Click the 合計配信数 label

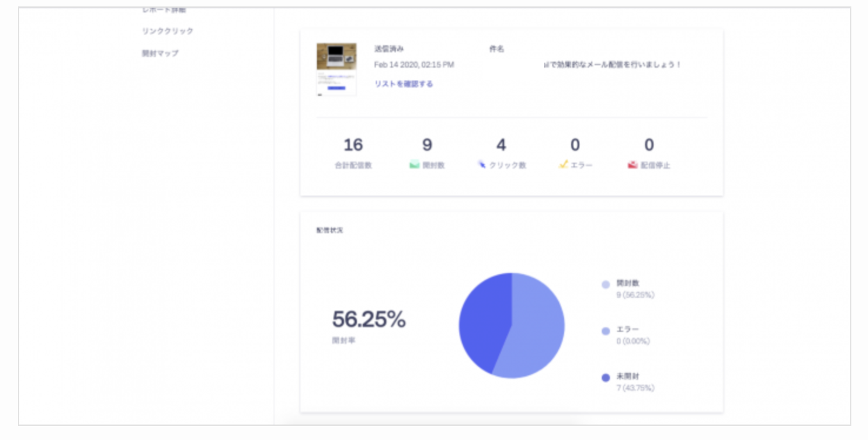coord(353,165)
